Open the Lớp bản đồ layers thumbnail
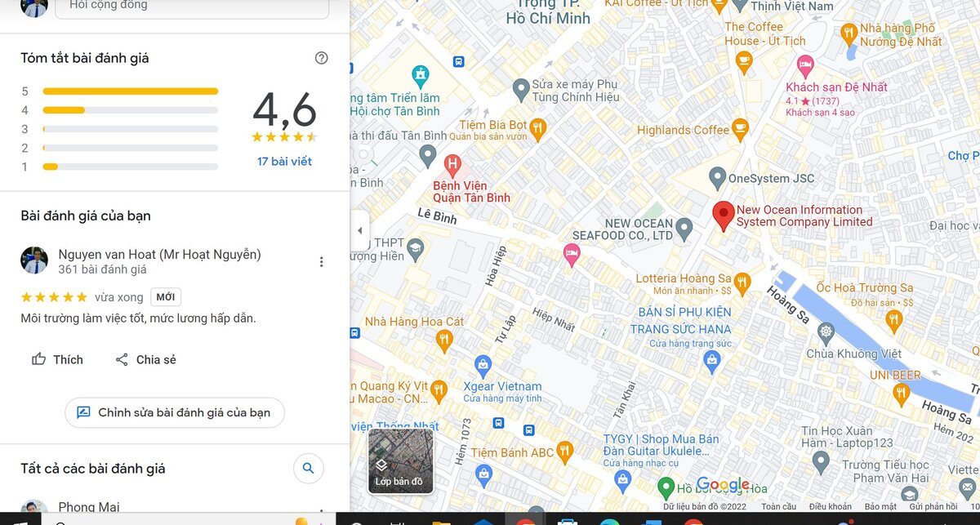The width and height of the screenshot is (980, 525). [400, 460]
